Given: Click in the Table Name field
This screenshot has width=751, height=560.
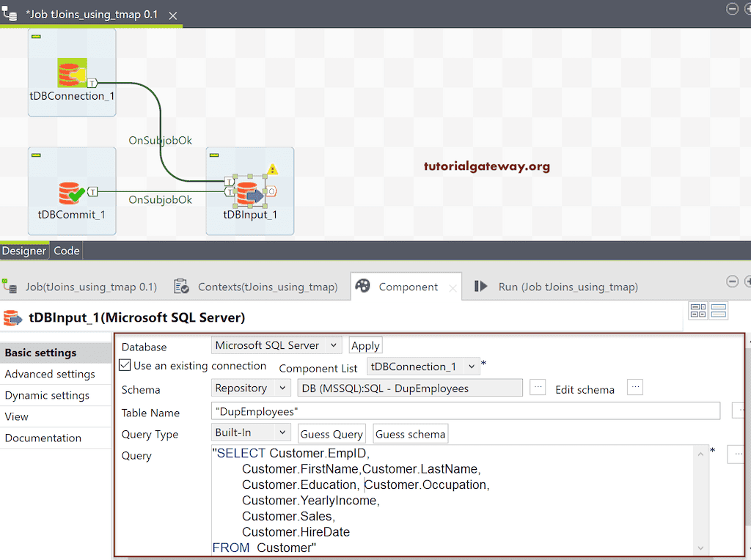Looking at the screenshot, I should pos(465,412).
